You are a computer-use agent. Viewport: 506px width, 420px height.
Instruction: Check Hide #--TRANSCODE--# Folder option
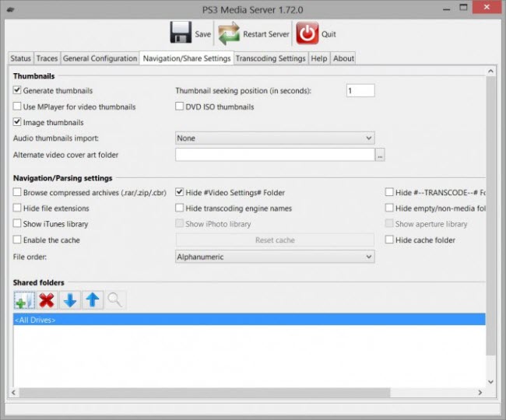(389, 192)
